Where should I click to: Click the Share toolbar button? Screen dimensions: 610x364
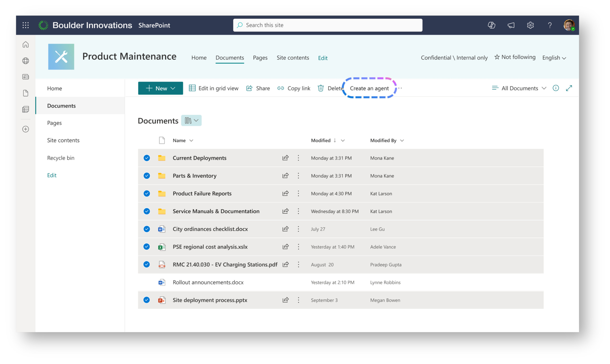(x=258, y=88)
